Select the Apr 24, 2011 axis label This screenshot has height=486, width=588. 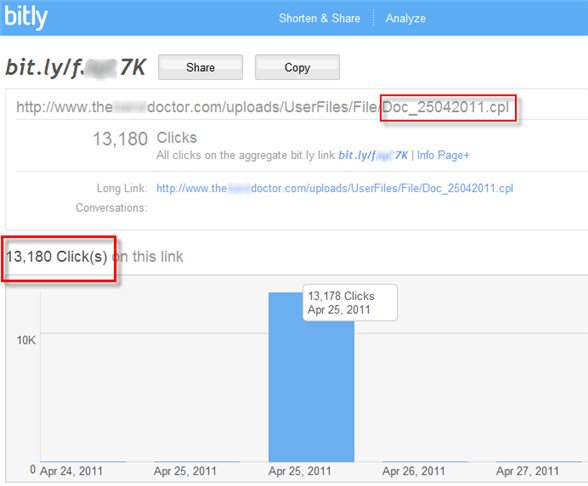pos(71,471)
